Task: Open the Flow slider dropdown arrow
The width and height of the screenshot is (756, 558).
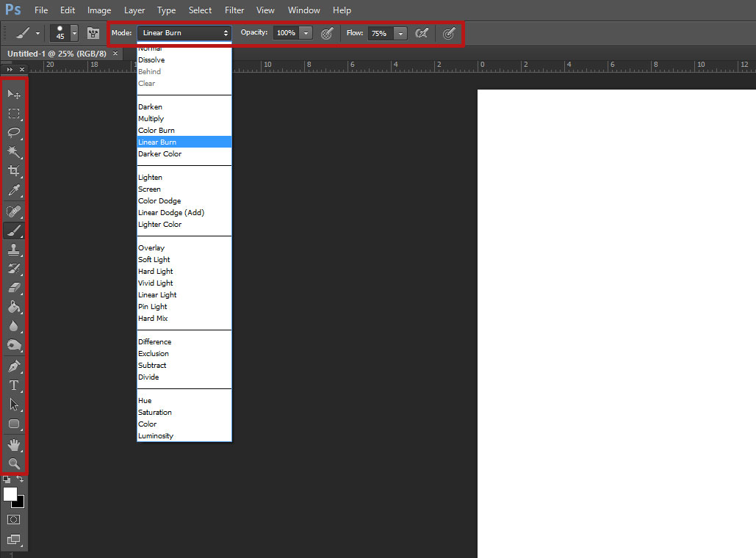Action: click(400, 33)
